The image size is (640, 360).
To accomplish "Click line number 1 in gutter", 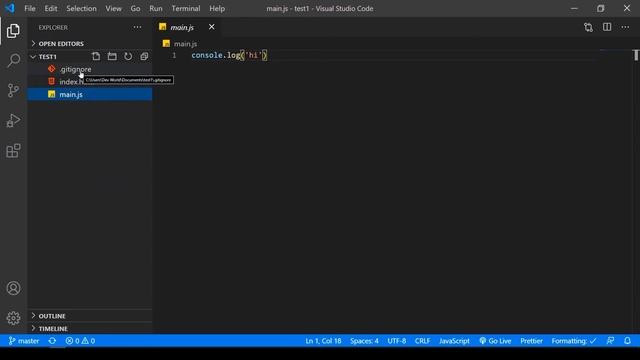I will click(x=174, y=55).
